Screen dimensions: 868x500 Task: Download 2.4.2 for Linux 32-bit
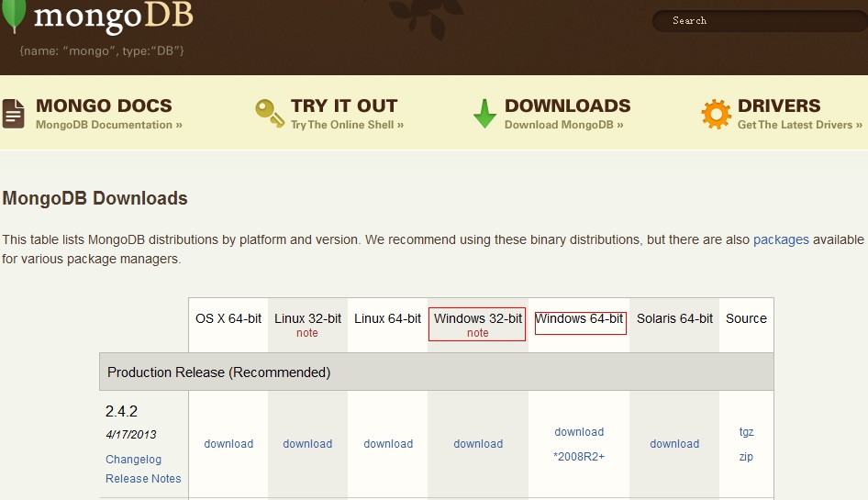(x=307, y=443)
